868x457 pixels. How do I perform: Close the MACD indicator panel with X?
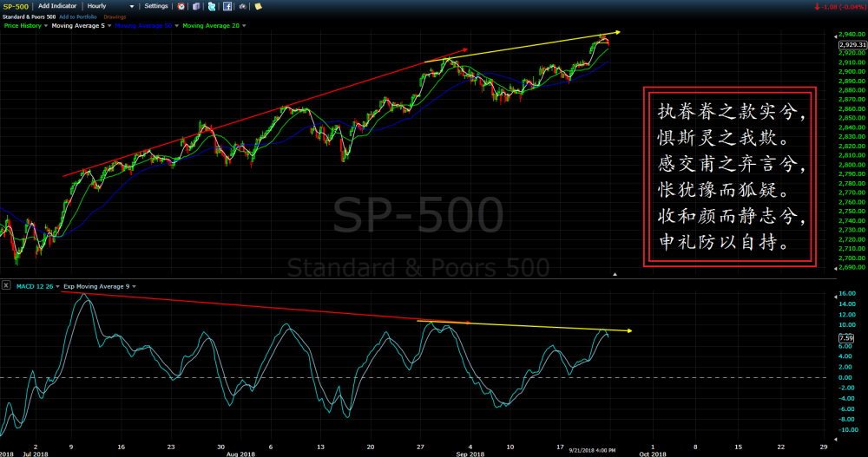(5, 285)
